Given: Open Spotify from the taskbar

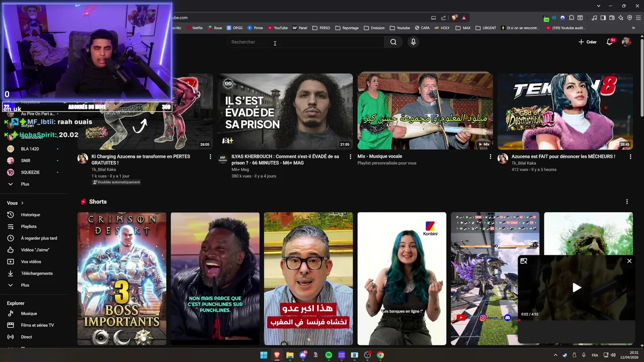Looking at the screenshot, I should point(329,355).
